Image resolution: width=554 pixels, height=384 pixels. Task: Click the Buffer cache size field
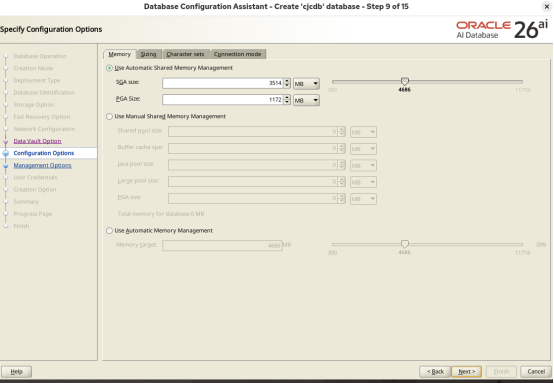pyautogui.click(x=253, y=148)
